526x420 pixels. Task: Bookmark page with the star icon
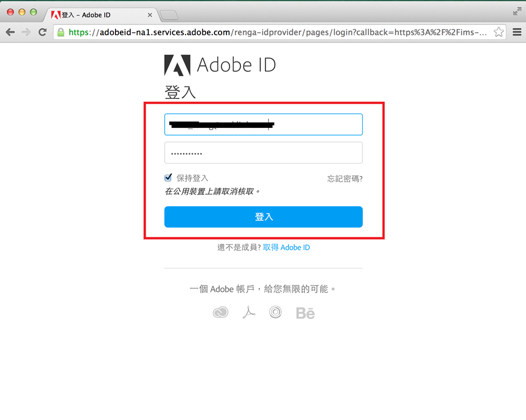point(499,32)
